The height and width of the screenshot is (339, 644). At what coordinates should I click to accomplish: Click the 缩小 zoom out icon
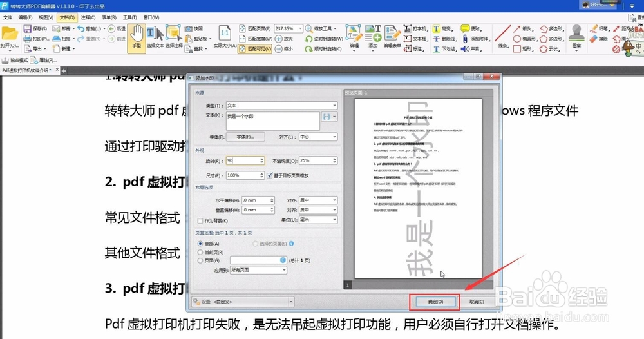(279, 48)
